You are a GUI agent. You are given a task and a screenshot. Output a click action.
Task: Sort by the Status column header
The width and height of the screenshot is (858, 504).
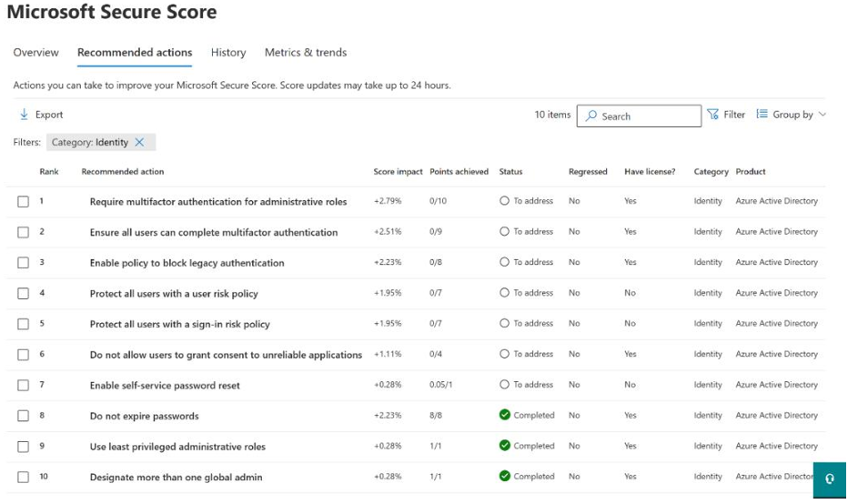pos(510,171)
